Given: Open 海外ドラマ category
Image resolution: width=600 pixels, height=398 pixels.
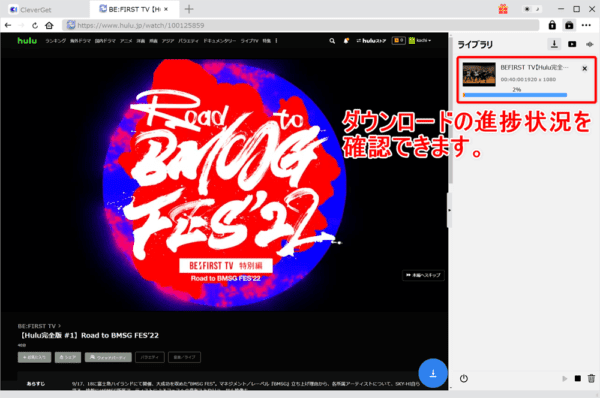Looking at the screenshot, I should (80, 41).
